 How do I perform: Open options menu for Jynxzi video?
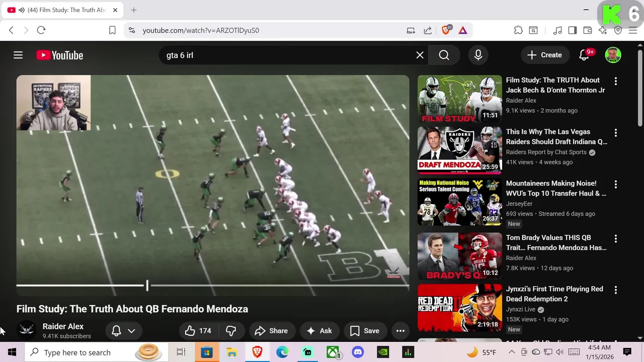point(615,290)
